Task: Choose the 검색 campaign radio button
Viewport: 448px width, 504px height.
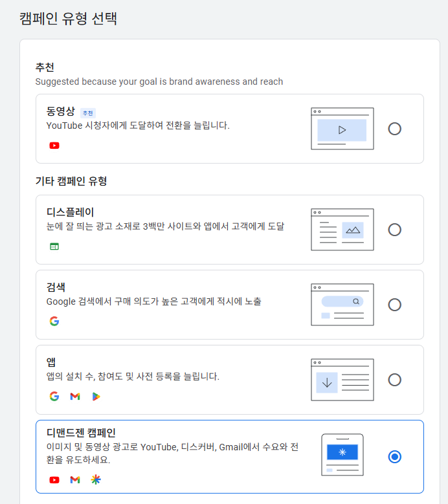Action: pos(394,305)
